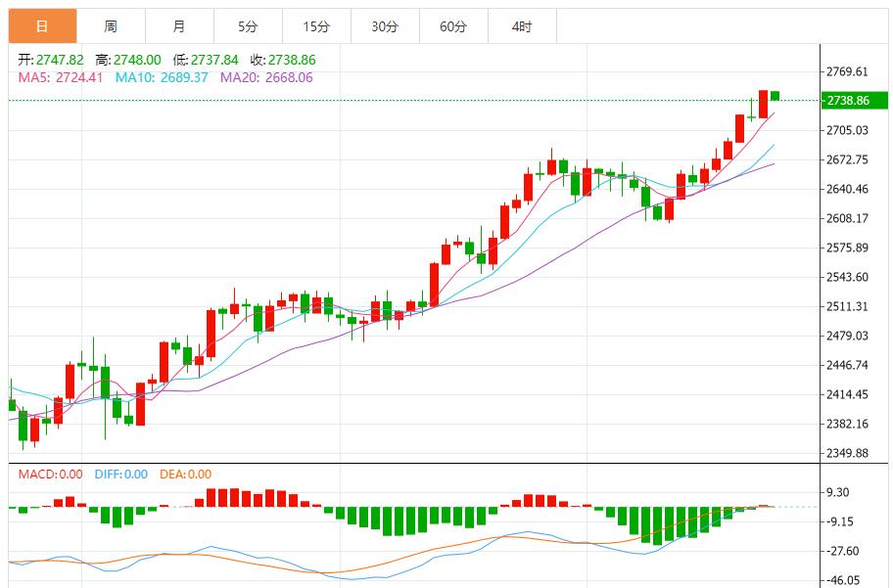
Task: Click the 9.30 MACD axis label
Action: pos(839,493)
